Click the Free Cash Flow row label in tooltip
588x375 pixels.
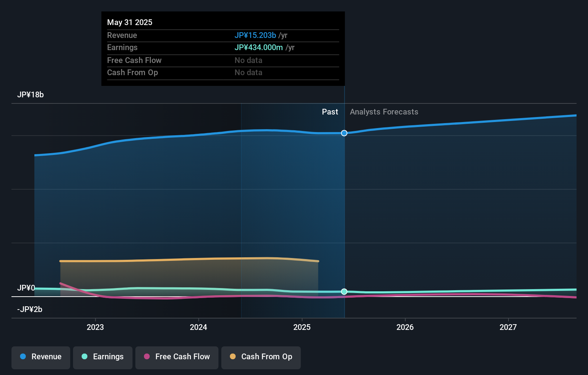[x=134, y=60]
